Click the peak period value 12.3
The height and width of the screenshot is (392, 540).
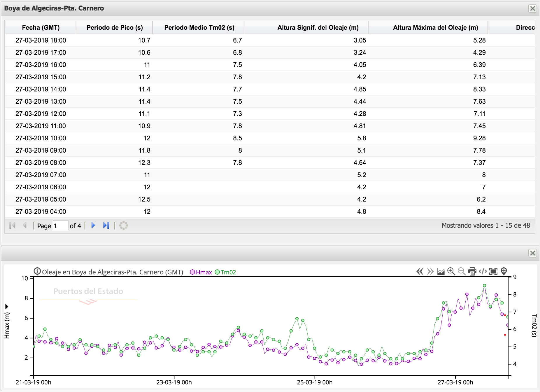(144, 163)
